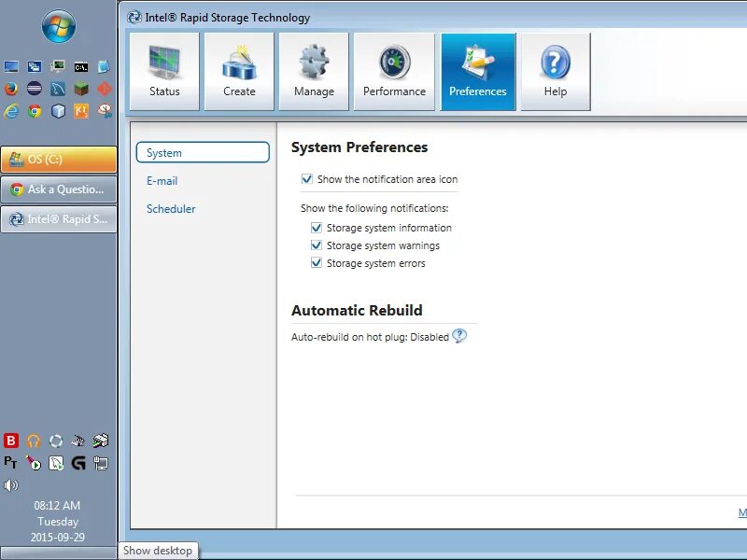Open the Help section

(x=556, y=72)
